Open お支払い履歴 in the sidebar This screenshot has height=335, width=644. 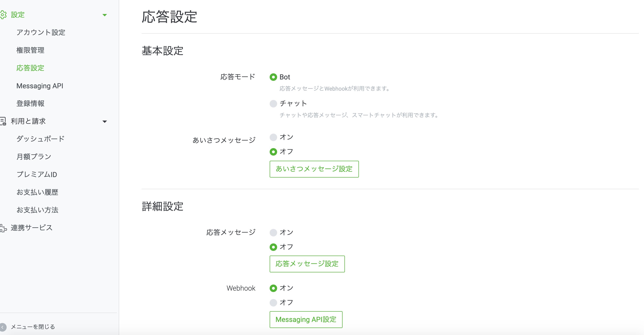coord(37,192)
